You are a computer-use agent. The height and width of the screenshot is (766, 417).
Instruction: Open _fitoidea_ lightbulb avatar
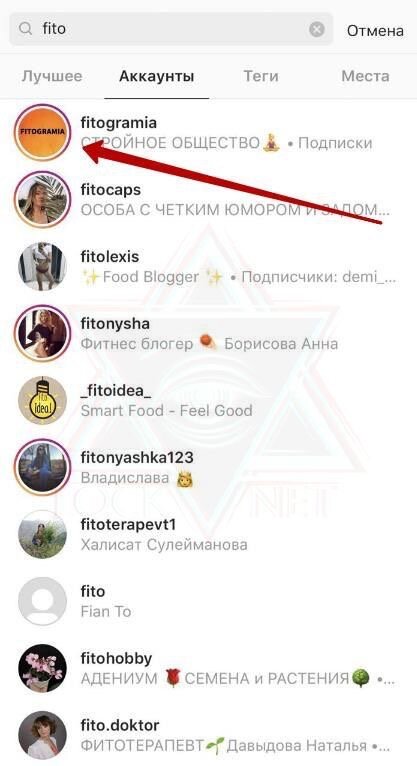click(42, 400)
